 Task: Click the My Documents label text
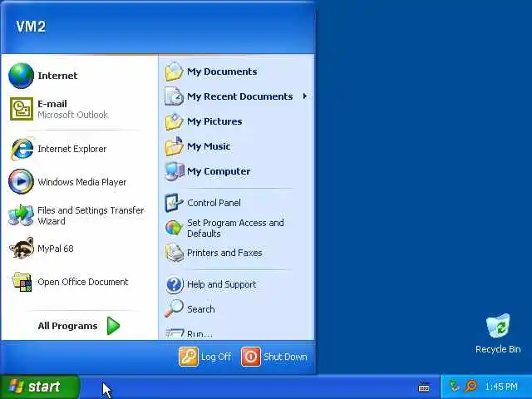tap(222, 72)
